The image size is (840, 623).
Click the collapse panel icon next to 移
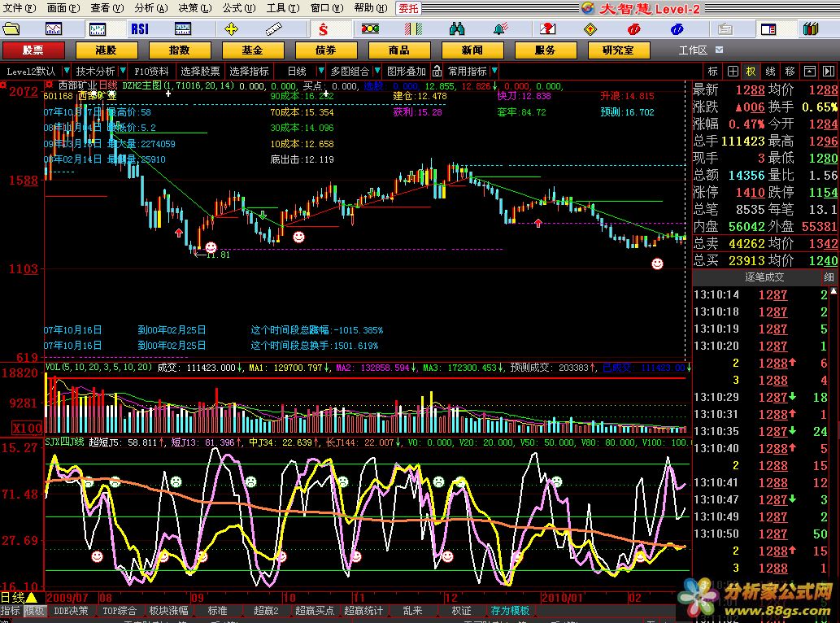pyautogui.click(x=809, y=72)
